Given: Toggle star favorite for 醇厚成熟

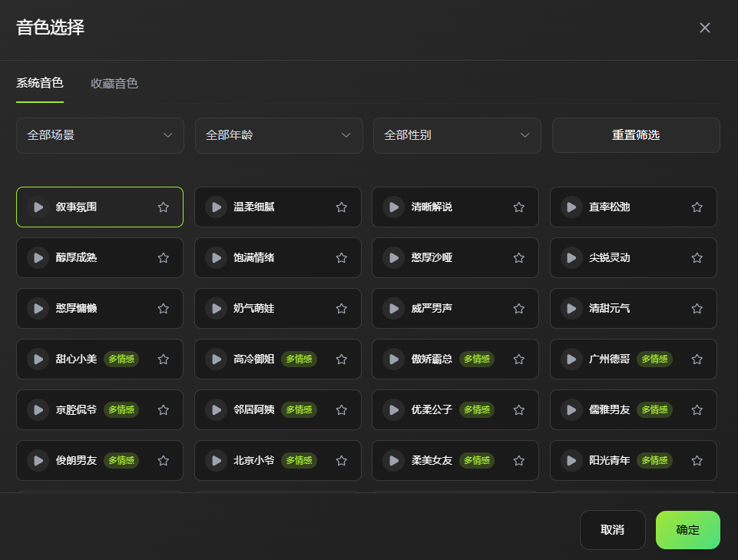Looking at the screenshot, I should click(164, 258).
